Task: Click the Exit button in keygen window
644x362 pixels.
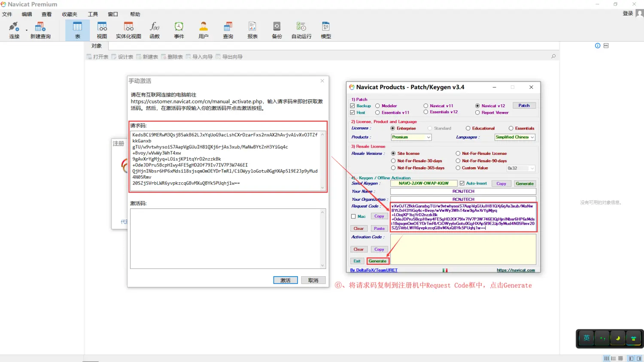Action: click(357, 261)
